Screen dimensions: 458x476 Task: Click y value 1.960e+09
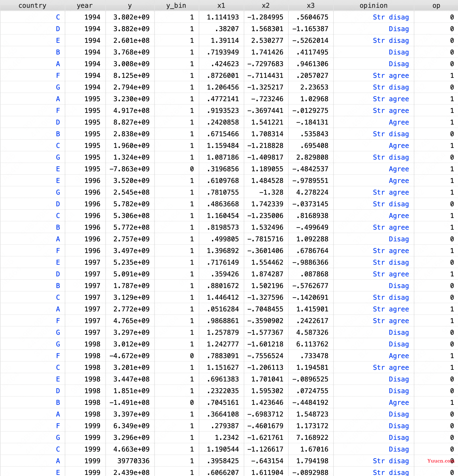pyautogui.click(x=131, y=146)
